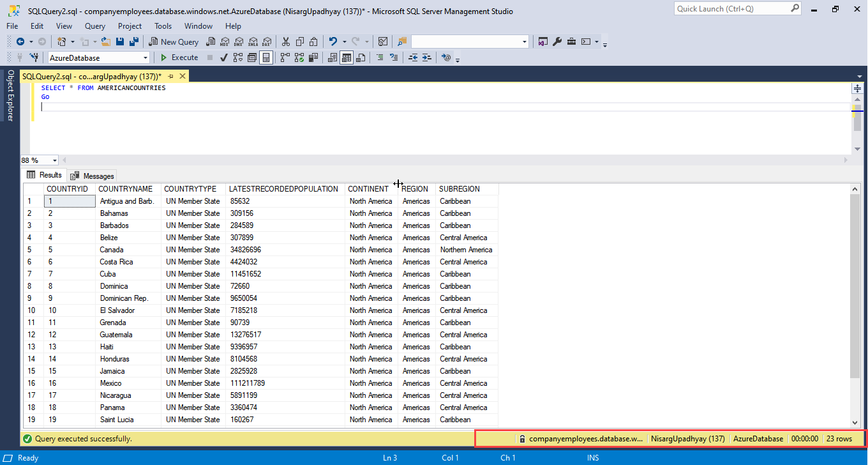Toggle Results to Text output mode

click(332, 57)
